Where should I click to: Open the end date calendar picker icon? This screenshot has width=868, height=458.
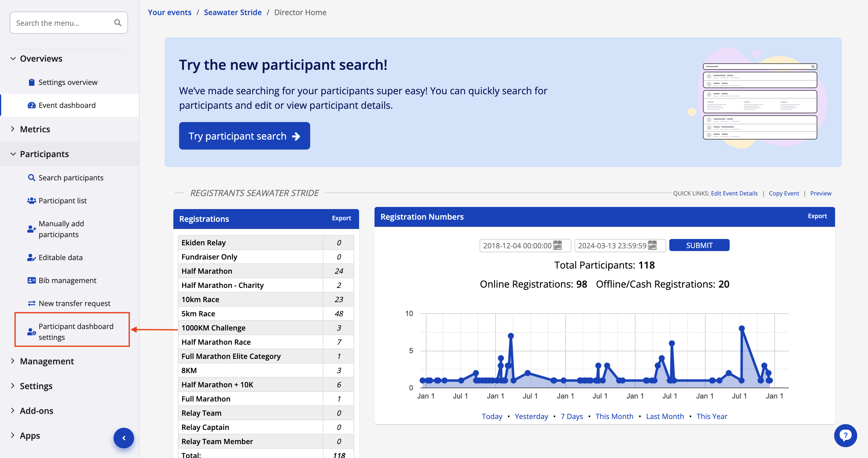[653, 245]
